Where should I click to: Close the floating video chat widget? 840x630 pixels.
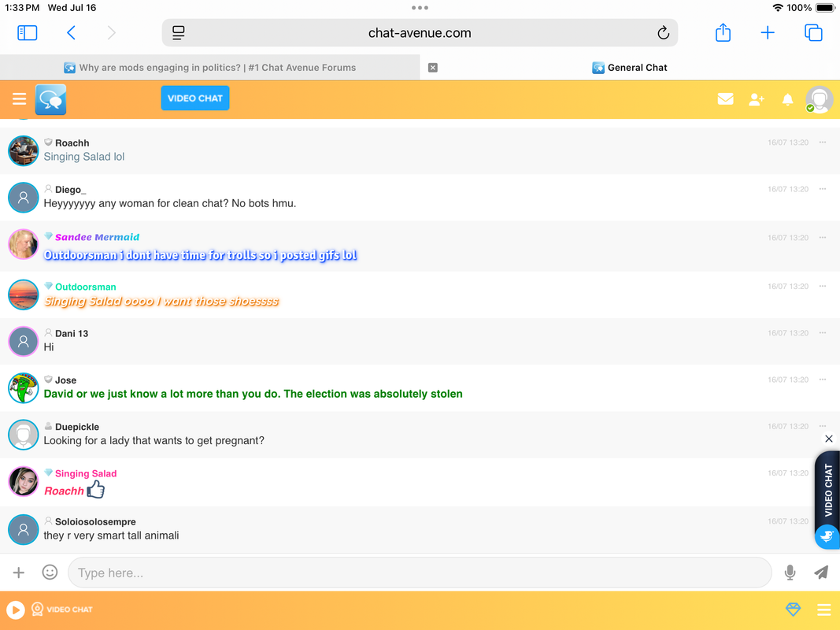(829, 439)
